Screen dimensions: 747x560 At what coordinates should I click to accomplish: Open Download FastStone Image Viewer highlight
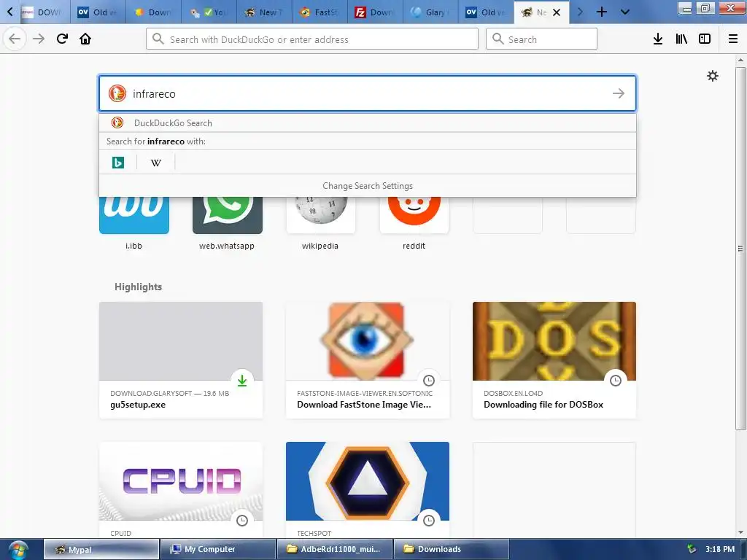(x=368, y=360)
